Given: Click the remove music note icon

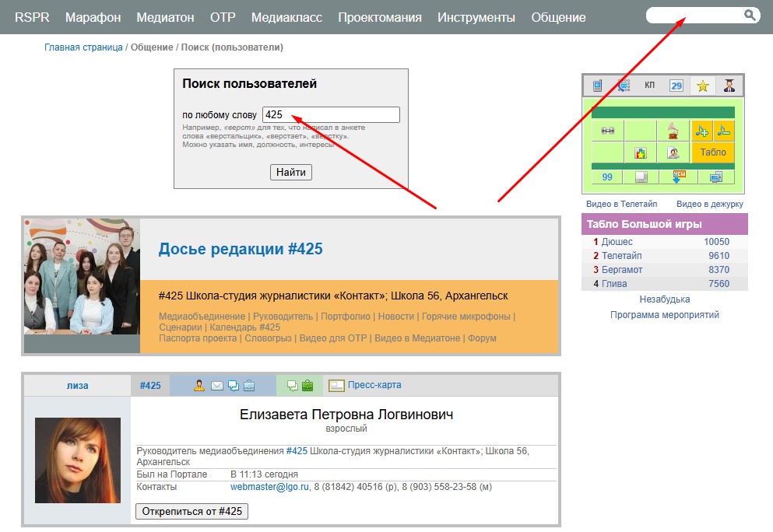Looking at the screenshot, I should coord(724,131).
